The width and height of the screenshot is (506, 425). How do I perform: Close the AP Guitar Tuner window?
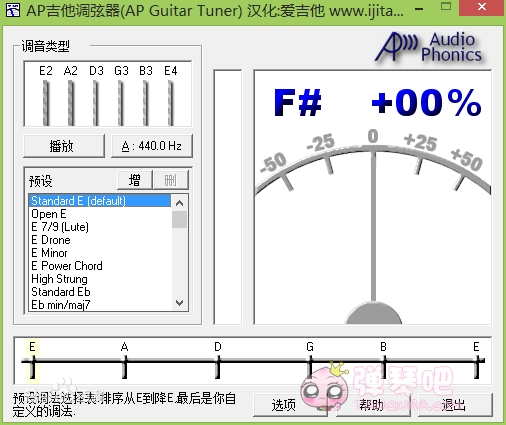click(482, 7)
